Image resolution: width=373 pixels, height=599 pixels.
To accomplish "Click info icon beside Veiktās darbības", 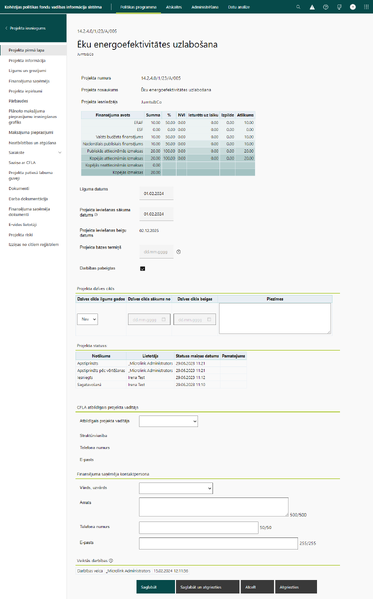I will coord(111,560).
